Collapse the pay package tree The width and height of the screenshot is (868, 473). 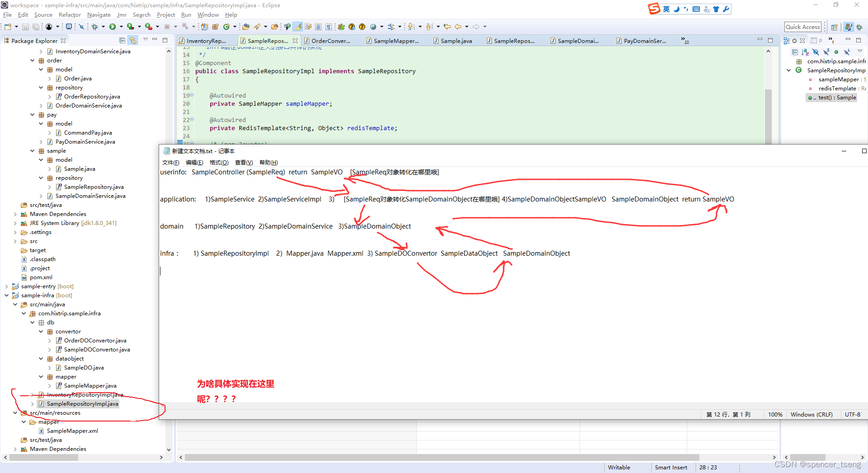coord(32,115)
